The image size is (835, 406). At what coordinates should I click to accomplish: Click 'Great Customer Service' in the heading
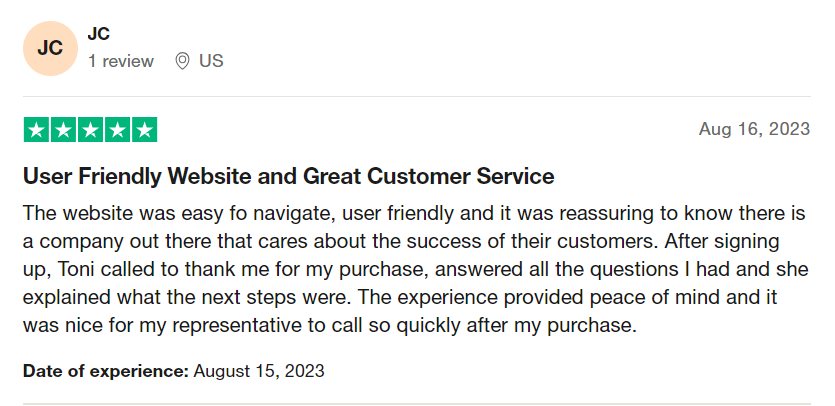(x=429, y=176)
